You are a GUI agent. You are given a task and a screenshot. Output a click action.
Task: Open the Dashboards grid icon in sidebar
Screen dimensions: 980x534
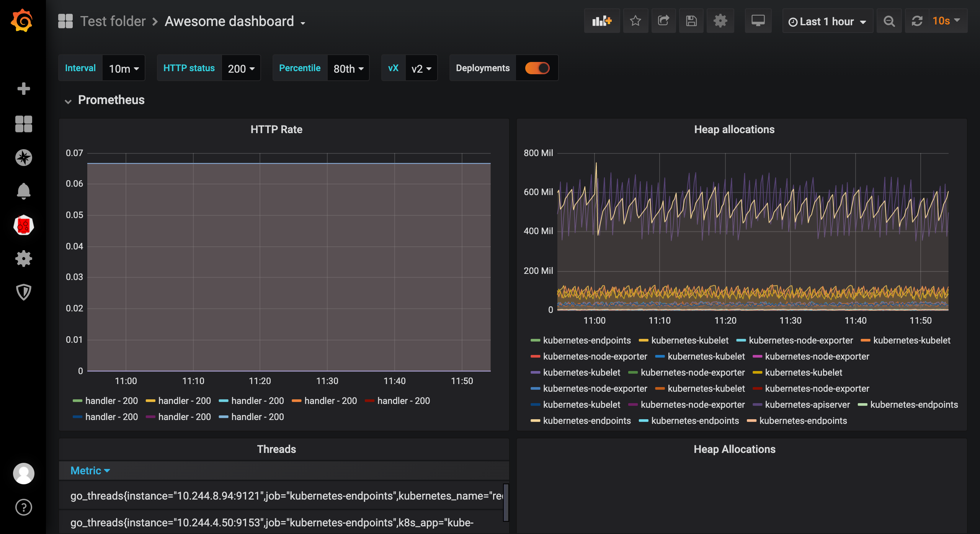23,124
